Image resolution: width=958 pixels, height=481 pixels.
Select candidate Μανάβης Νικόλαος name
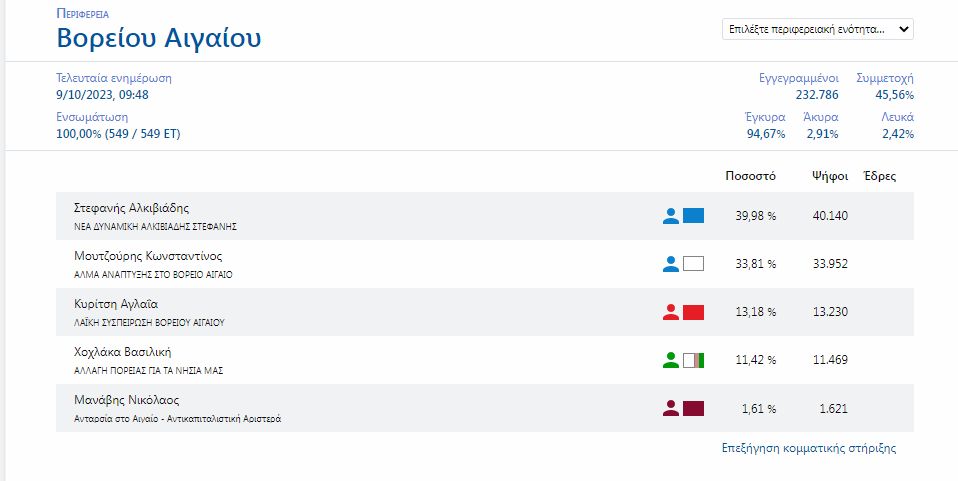(x=126, y=400)
